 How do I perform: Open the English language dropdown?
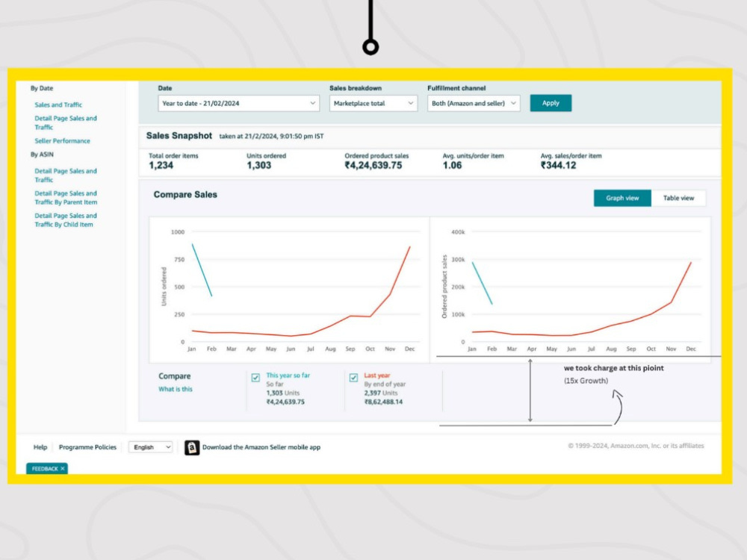(151, 447)
